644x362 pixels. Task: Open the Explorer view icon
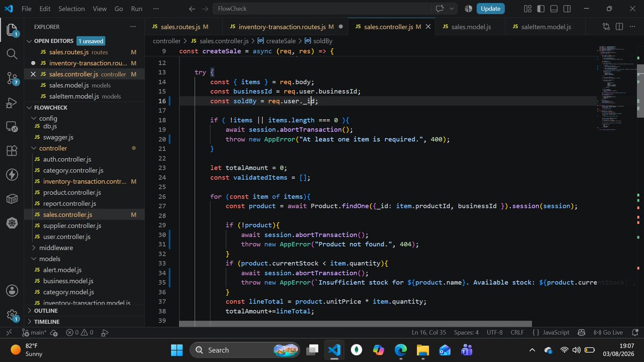coord(12,29)
